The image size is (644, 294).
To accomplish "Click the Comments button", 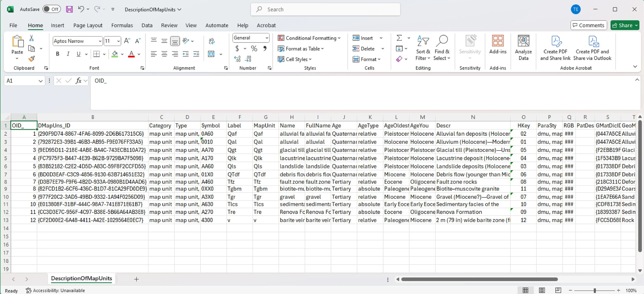I will 589,25.
